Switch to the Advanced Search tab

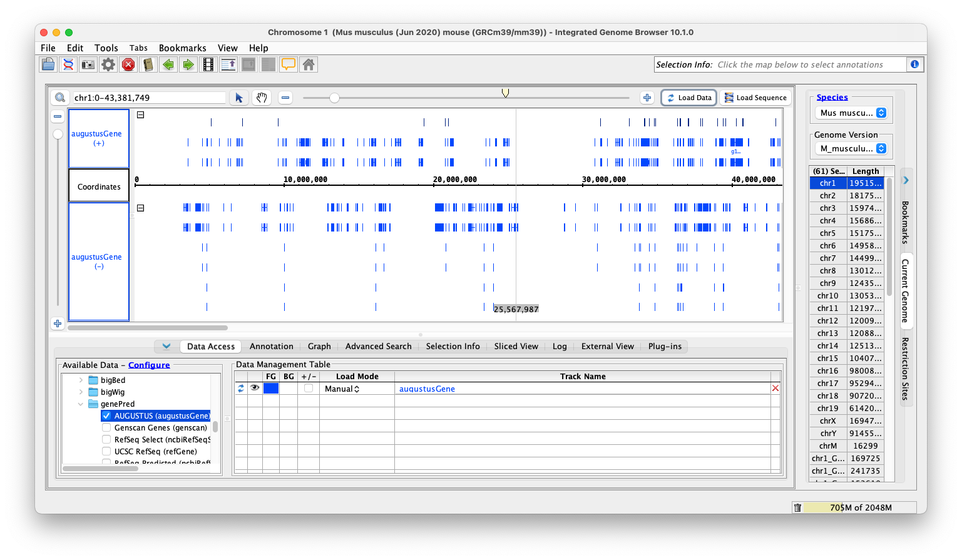coord(378,347)
